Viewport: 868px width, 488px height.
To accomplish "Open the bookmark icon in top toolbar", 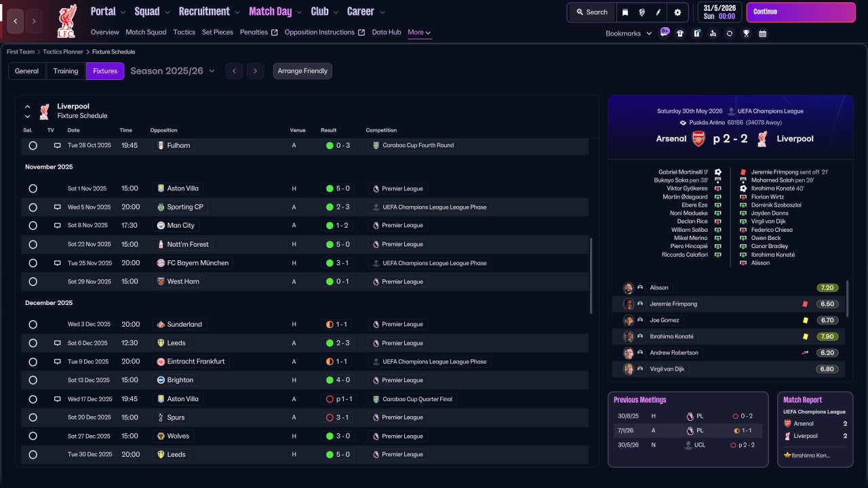I will point(625,12).
